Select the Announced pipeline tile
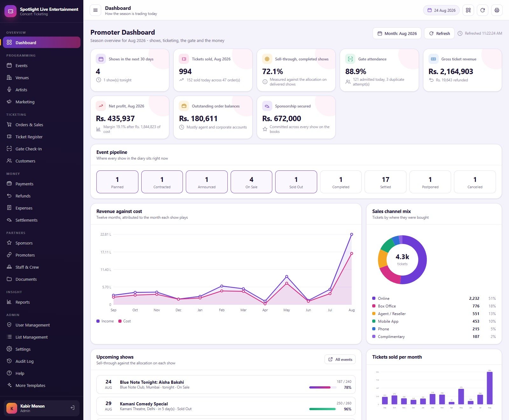 [207, 182]
